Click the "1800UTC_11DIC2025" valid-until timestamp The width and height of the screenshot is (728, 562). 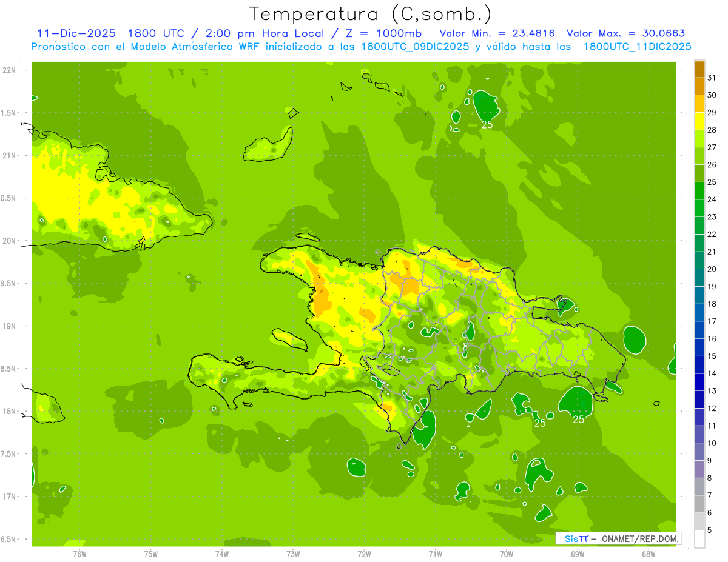(637, 47)
